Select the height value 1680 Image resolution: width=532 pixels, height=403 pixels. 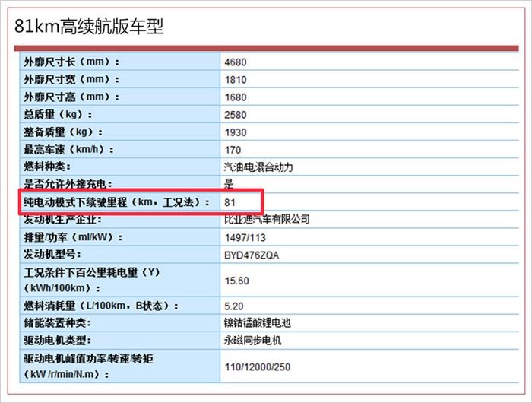235,97
